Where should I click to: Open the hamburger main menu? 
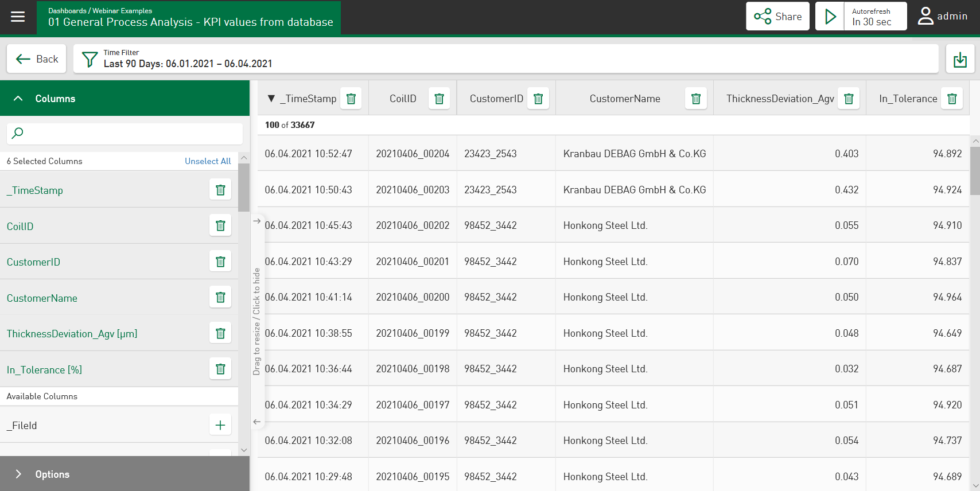[x=18, y=17]
